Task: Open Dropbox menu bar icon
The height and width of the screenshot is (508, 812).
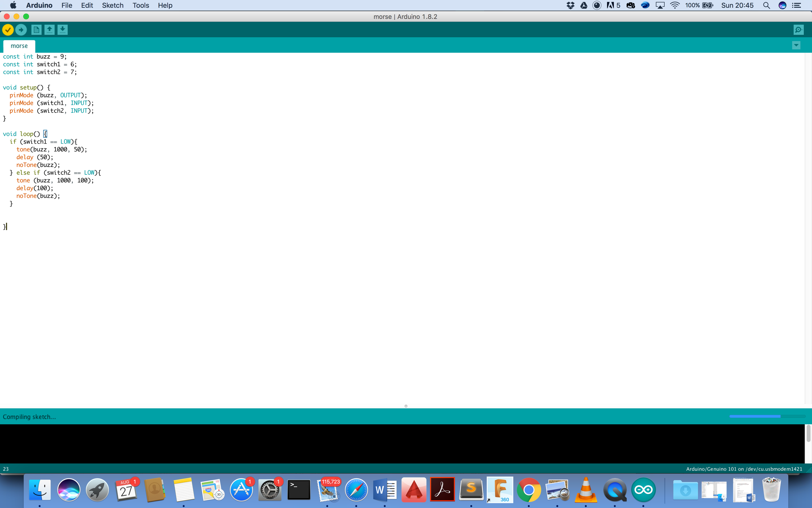Action: (x=570, y=5)
